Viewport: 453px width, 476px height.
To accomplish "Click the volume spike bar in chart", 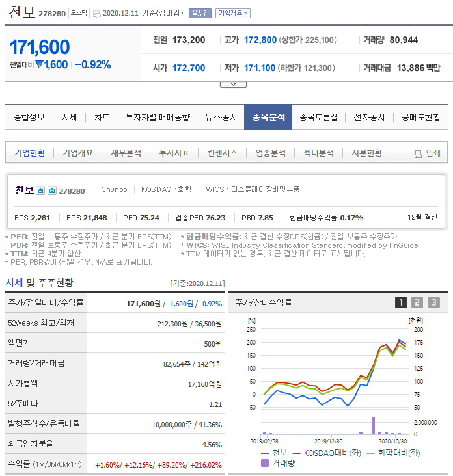I will (x=373, y=426).
